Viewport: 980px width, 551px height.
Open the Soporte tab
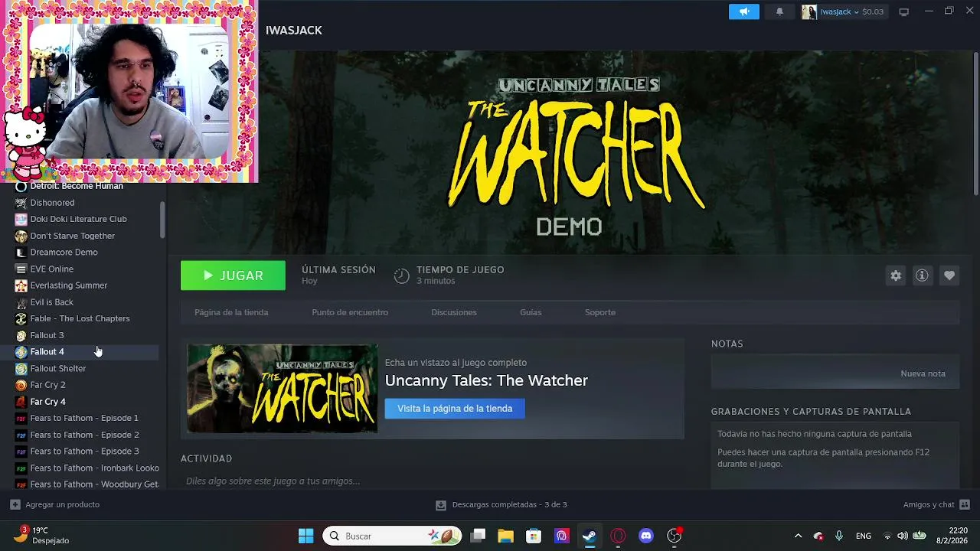600,312
